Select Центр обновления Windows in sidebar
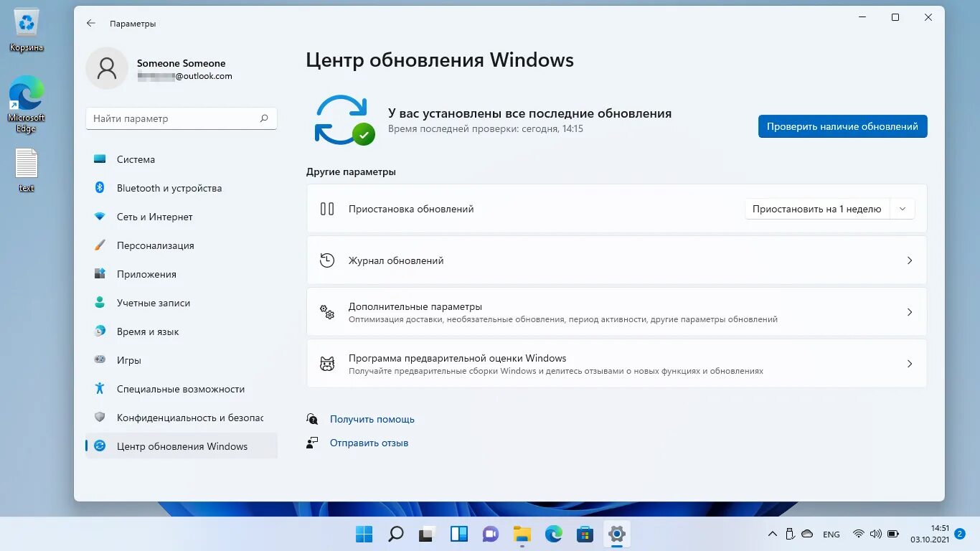980x551 pixels. coord(181,446)
